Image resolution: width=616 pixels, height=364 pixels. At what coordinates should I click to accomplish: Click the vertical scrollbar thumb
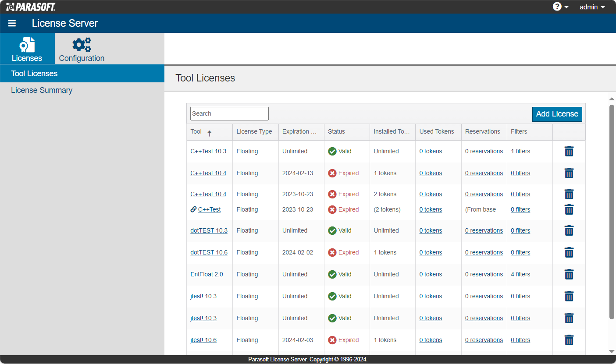[612, 212]
